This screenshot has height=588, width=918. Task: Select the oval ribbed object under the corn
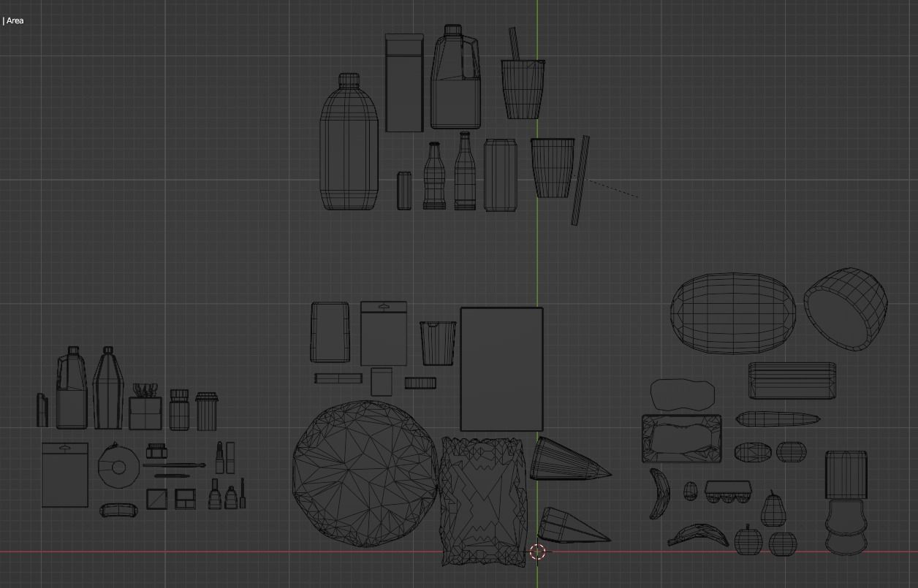(x=753, y=452)
